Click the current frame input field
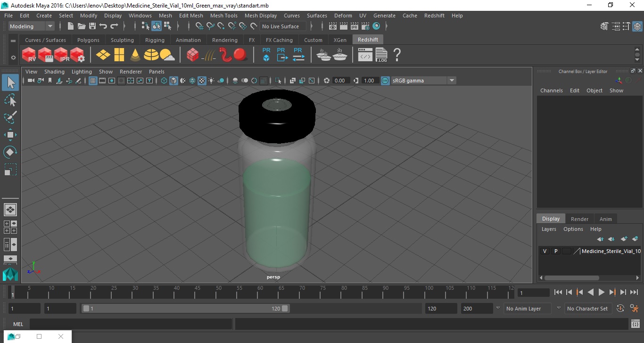 tap(533, 293)
